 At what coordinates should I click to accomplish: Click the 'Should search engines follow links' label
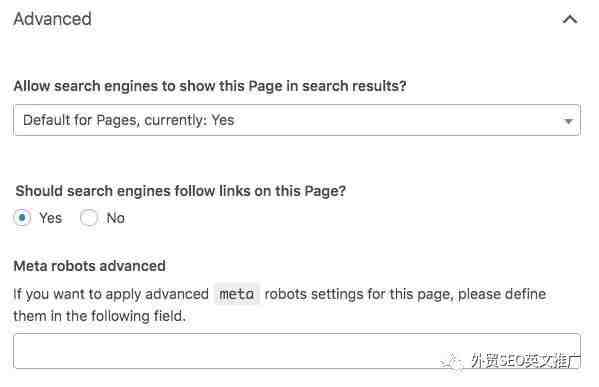pos(180,191)
